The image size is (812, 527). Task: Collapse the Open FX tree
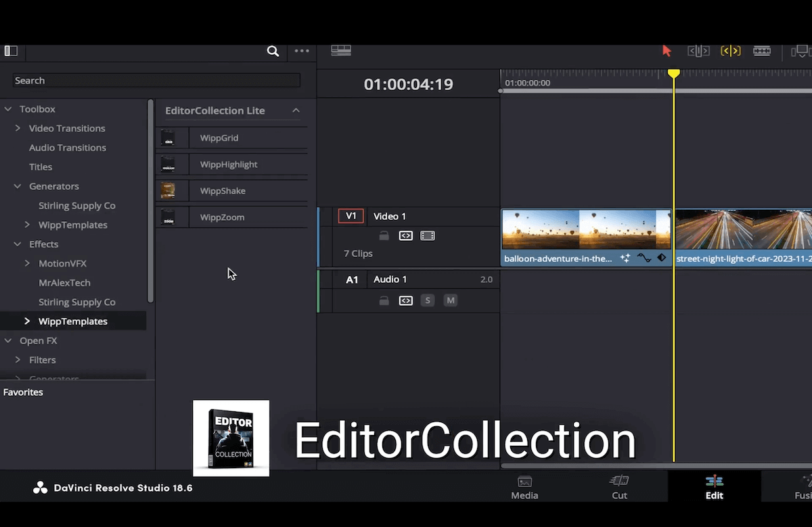8,341
